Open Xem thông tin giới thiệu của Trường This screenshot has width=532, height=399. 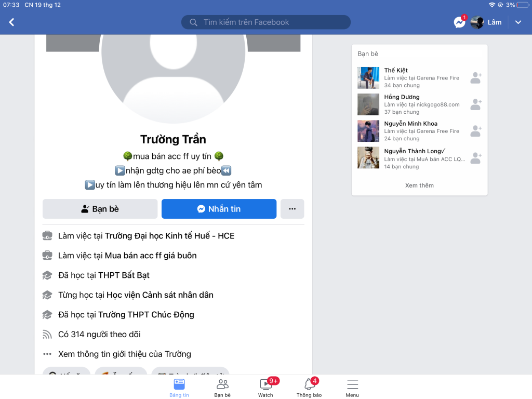124,354
